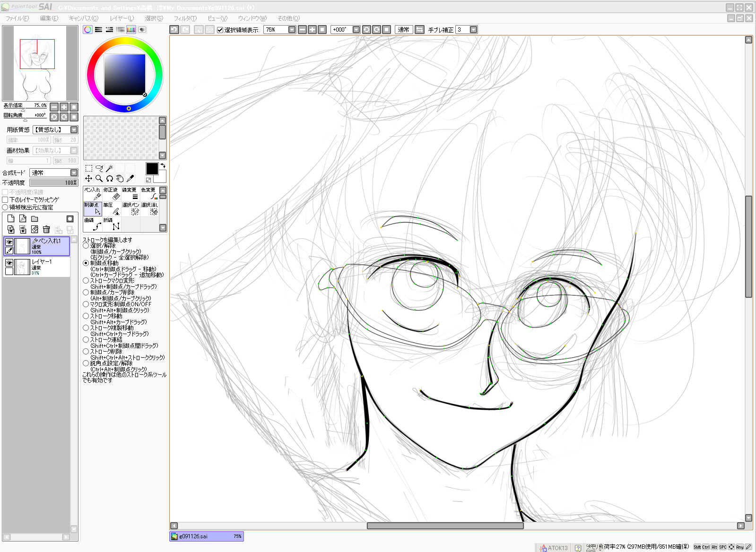756x552 pixels.
Task: Toggle the color swatches panel
Action: (x=131, y=29)
